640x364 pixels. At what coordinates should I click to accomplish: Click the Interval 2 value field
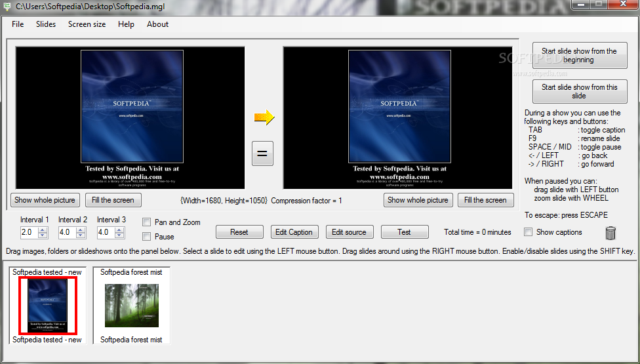[x=68, y=233]
